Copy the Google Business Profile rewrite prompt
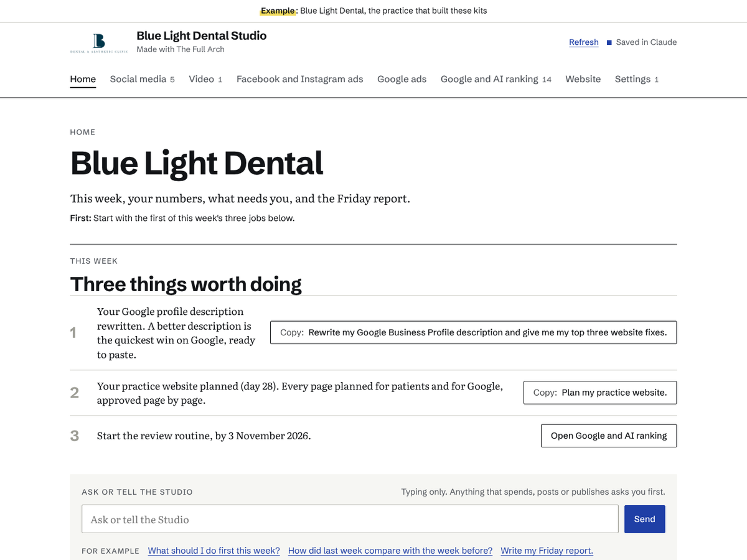 coord(473,332)
